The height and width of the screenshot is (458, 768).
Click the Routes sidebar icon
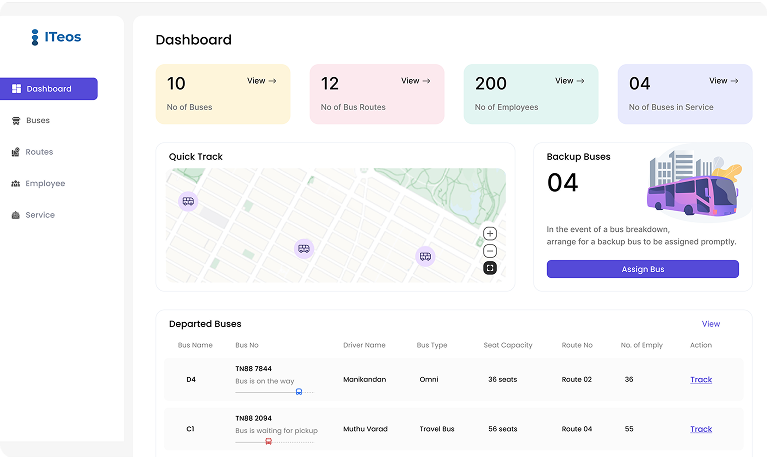pos(16,152)
